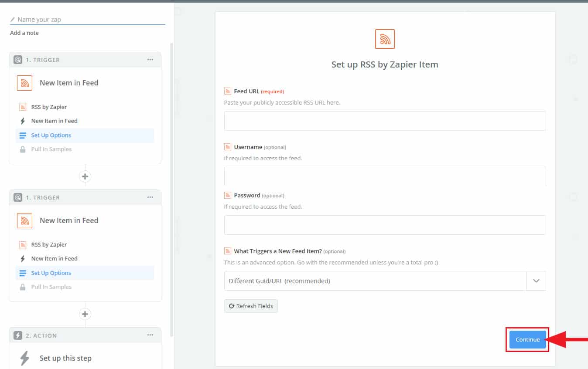
Task: Click RSS icon beside What Triggers a New Feed Item
Action: tap(227, 251)
